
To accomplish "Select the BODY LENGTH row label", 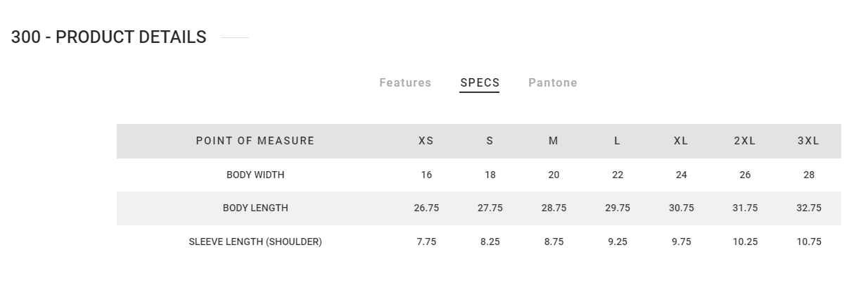I will pyautogui.click(x=255, y=208).
